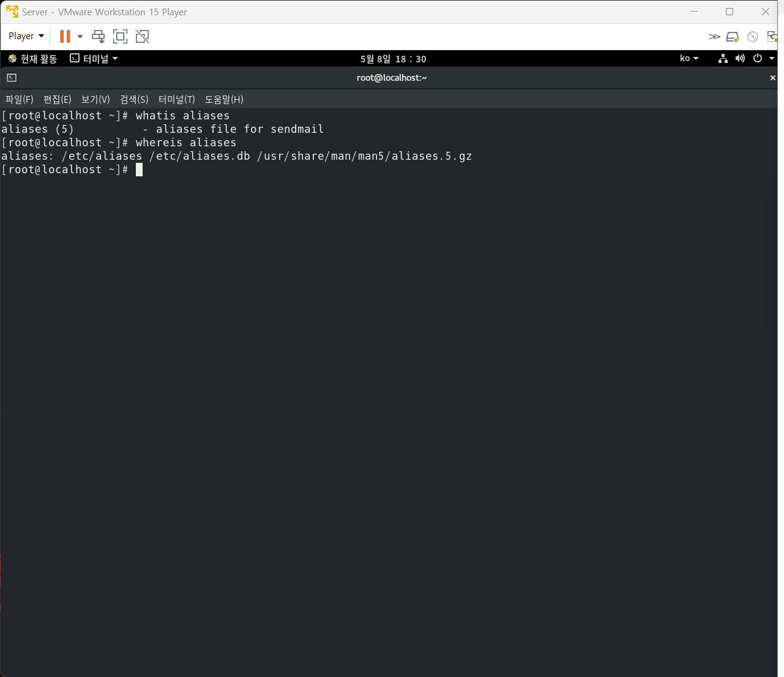This screenshot has height=677, width=784.
Task: Send Ctrl+Alt+Del to virtual machine
Action: click(98, 36)
